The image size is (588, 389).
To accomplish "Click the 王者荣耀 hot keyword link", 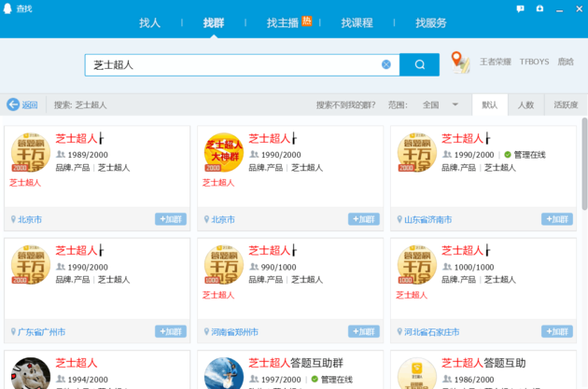I will click(495, 63).
